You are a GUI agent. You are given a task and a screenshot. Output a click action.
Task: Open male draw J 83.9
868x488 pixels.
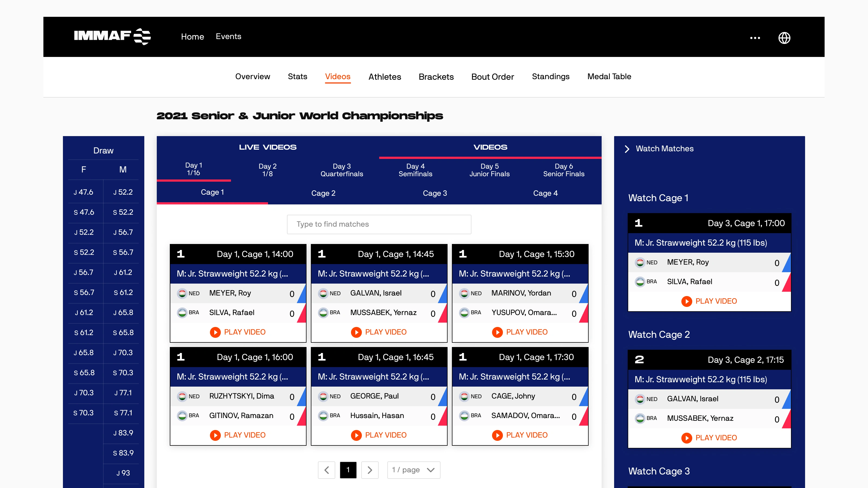[x=123, y=433]
